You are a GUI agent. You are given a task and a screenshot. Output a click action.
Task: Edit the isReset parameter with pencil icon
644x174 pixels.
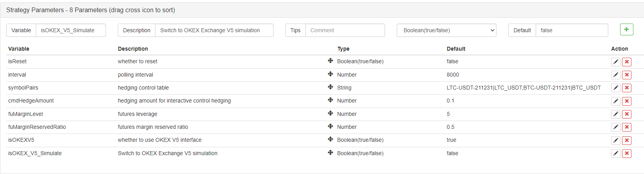616,62
